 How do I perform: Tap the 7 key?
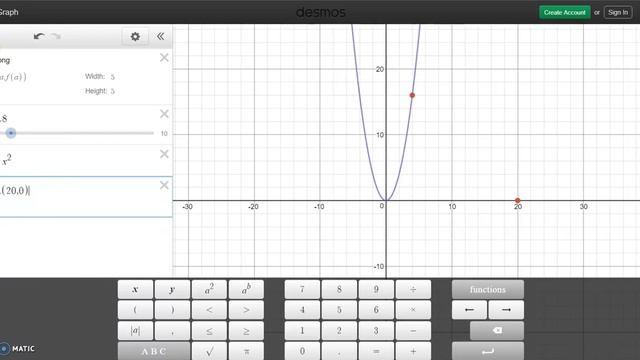302,289
